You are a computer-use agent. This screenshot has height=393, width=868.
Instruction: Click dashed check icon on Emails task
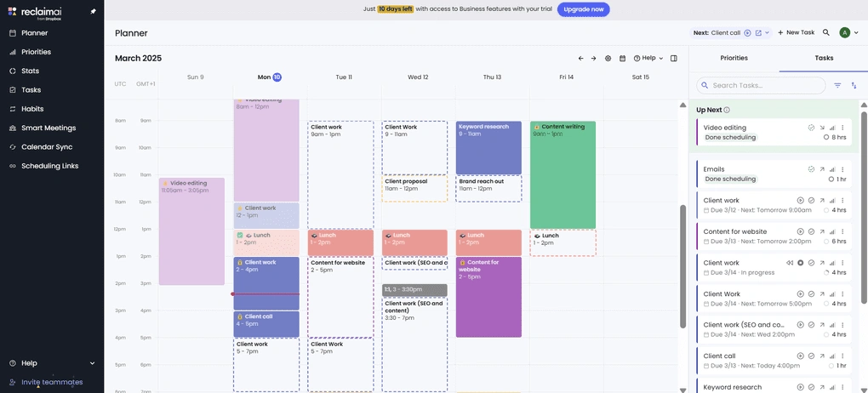811,168
